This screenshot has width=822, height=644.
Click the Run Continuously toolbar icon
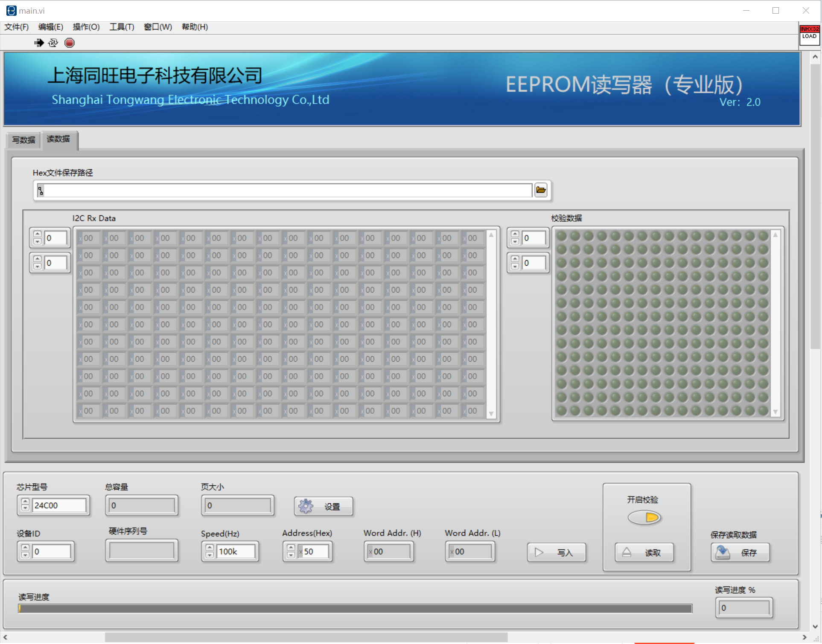click(53, 43)
